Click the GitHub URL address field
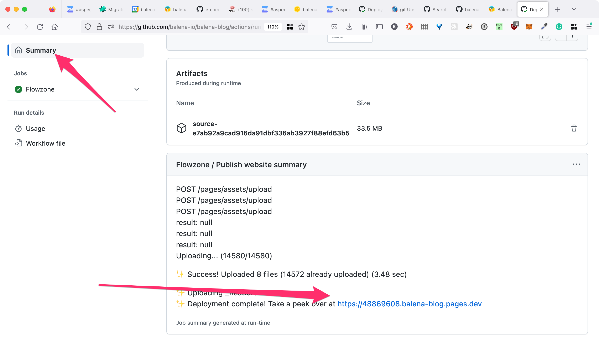Image resolution: width=599 pixels, height=364 pixels. tap(189, 27)
